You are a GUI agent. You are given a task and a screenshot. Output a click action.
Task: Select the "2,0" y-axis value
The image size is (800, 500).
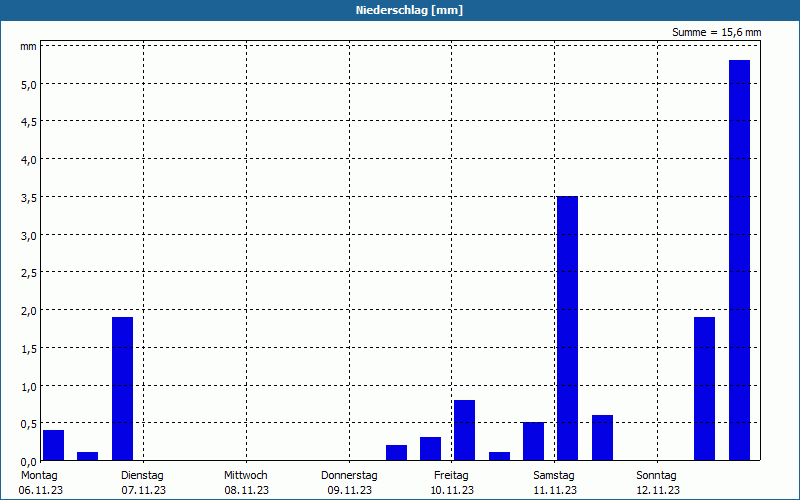[29, 311]
